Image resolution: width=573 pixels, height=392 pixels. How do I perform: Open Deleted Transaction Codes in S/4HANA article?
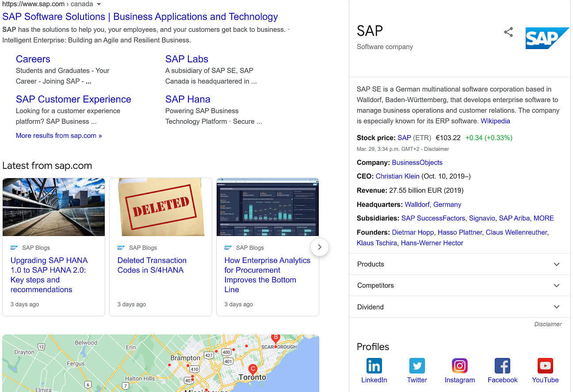coord(152,265)
